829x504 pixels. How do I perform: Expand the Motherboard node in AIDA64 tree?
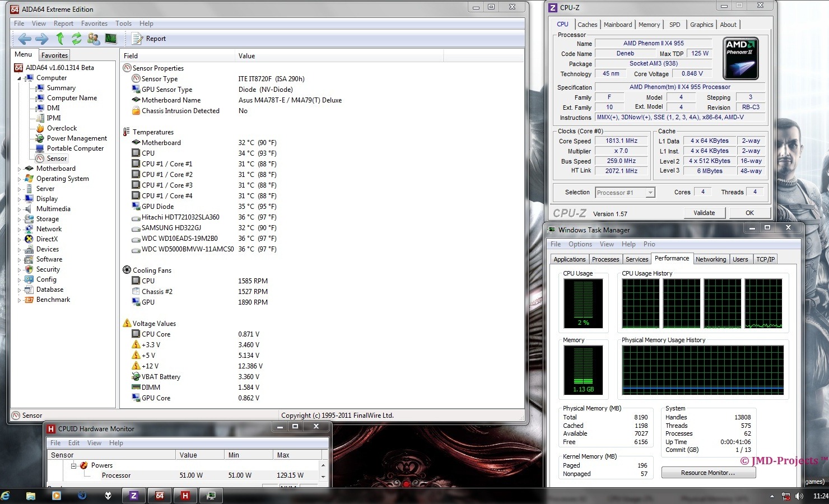point(19,169)
